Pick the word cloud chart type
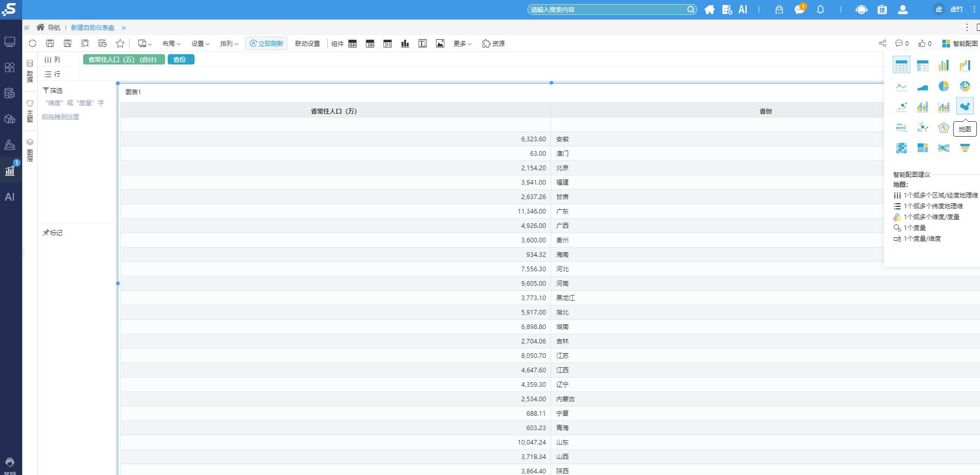 pos(901,127)
